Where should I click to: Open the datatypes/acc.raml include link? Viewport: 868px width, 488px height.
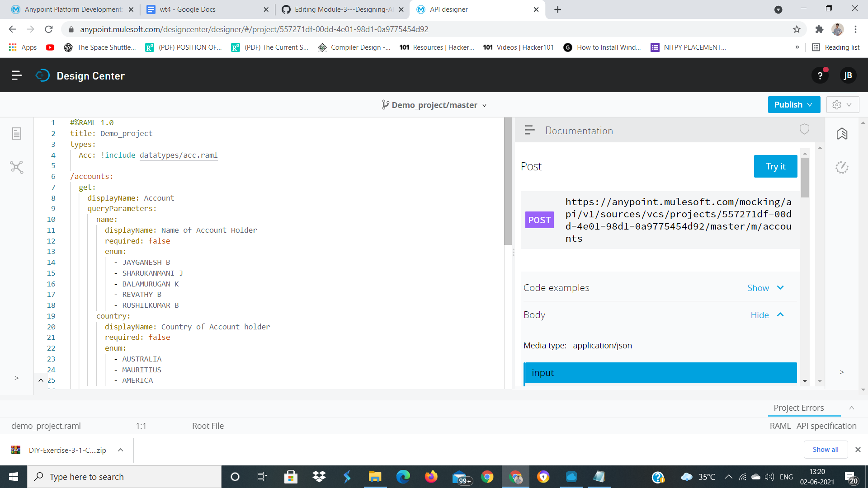tap(179, 155)
